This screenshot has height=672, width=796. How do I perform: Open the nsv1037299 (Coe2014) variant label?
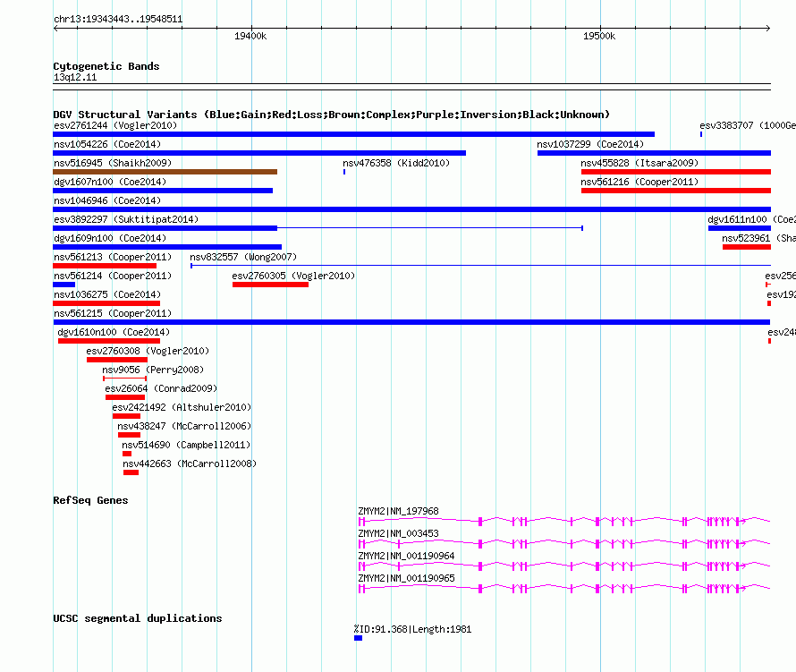(x=590, y=144)
